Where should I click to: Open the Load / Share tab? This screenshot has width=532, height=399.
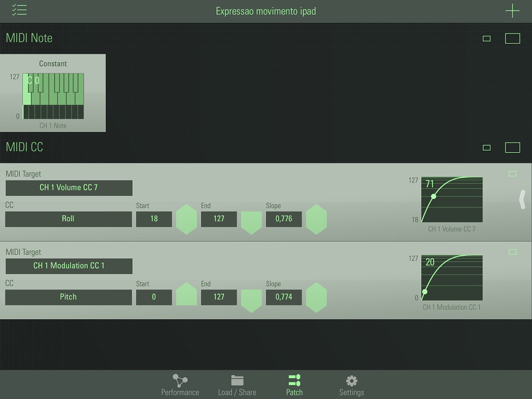pyautogui.click(x=237, y=385)
